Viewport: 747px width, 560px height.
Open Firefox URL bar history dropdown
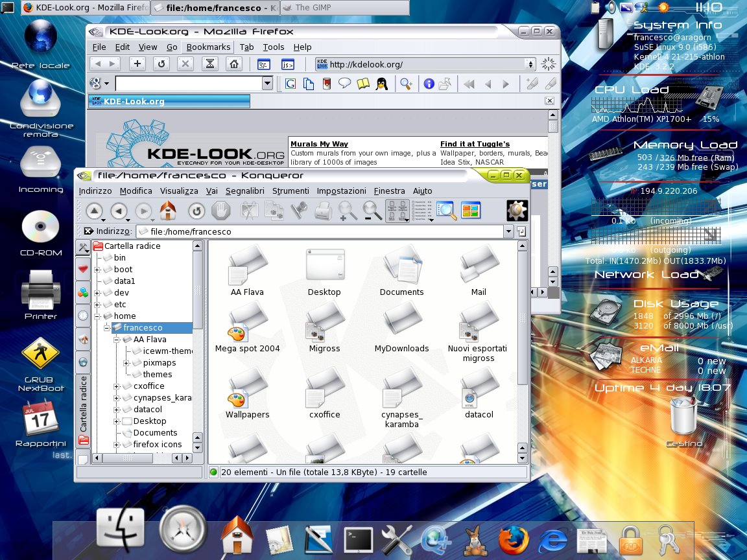coord(530,64)
